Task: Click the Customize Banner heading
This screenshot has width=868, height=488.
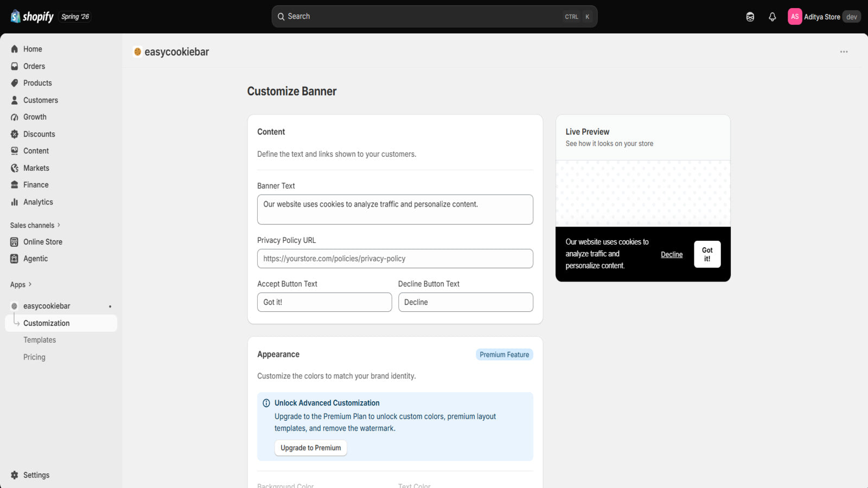Action: (x=292, y=91)
